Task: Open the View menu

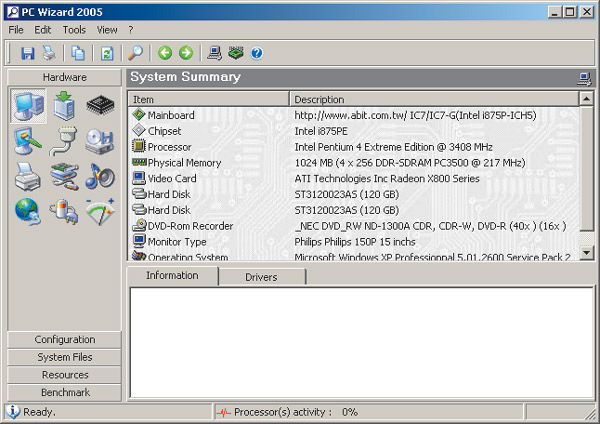Action: tap(107, 30)
